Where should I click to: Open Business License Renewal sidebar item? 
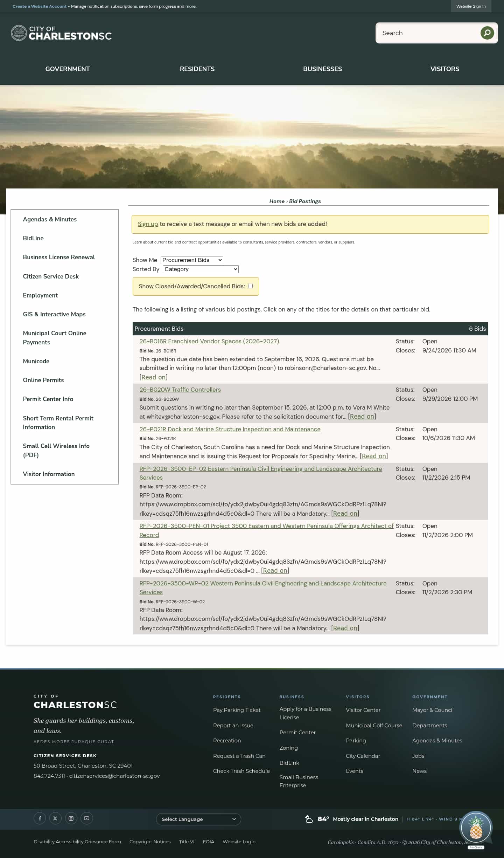(59, 257)
